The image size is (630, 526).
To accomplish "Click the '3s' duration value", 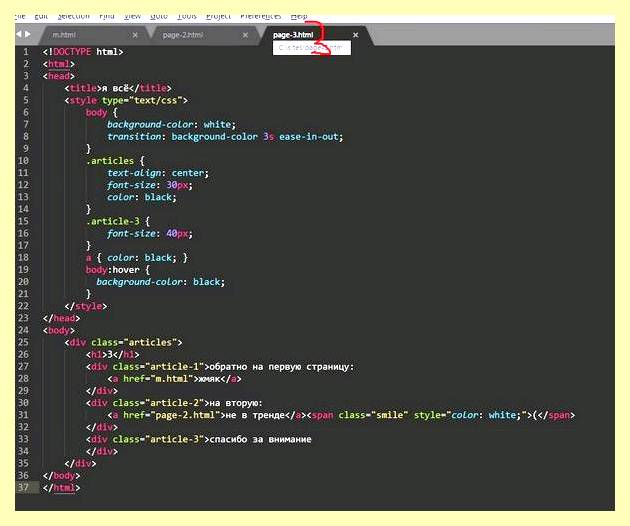I will point(268,137).
